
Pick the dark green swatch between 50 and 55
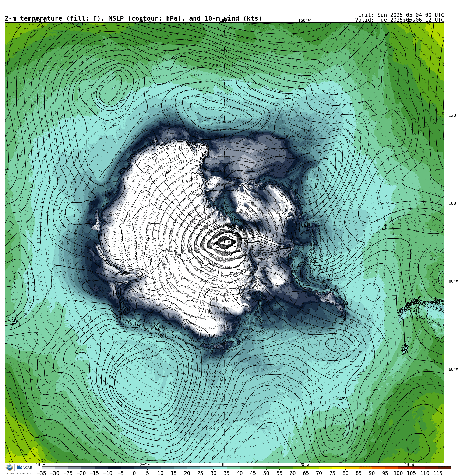coord(273,468)
